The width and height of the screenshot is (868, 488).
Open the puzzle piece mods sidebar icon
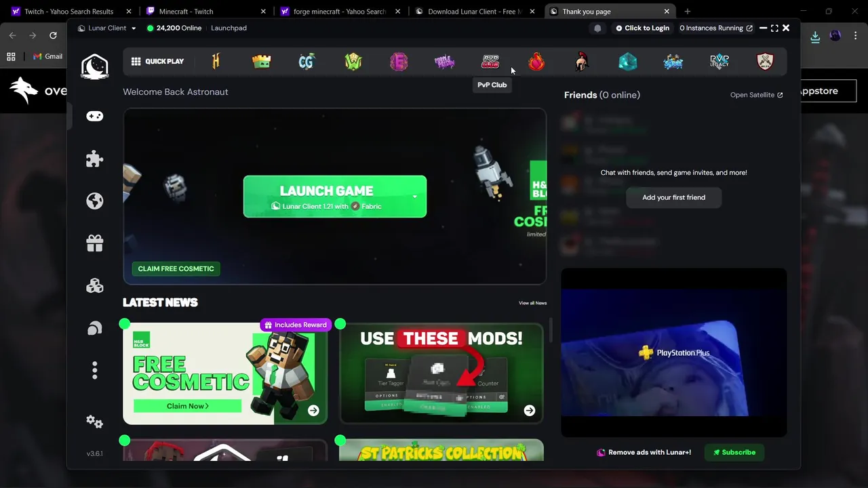95,159
